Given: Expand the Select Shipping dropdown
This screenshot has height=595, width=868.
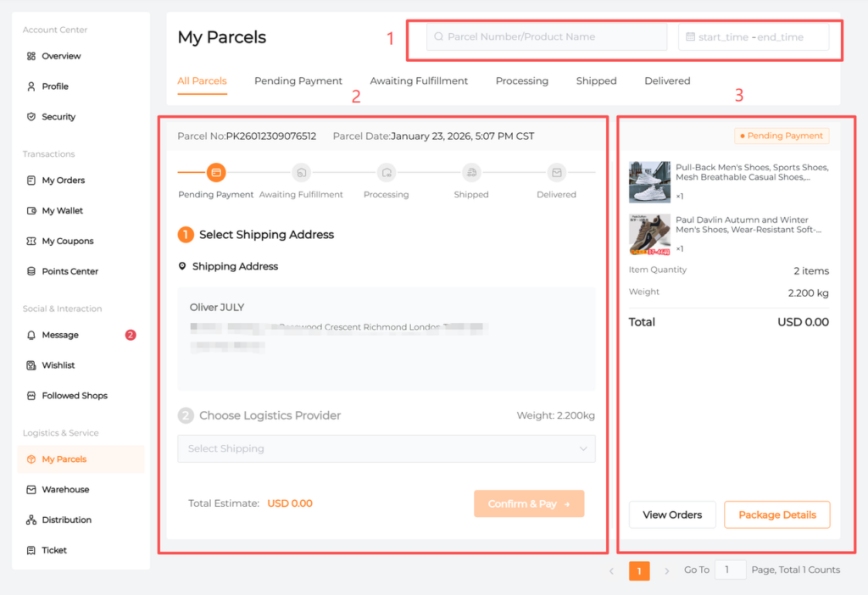Looking at the screenshot, I should coord(386,448).
